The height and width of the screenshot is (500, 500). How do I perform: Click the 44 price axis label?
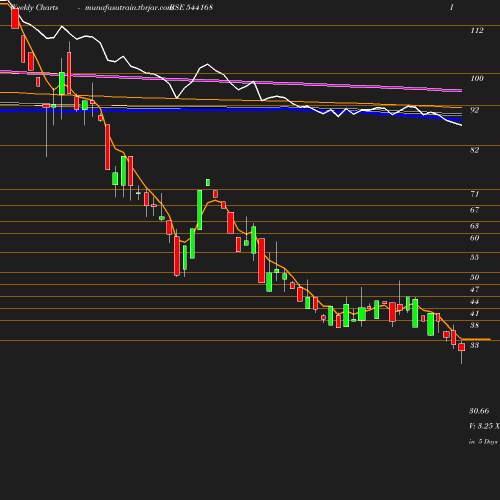click(474, 302)
